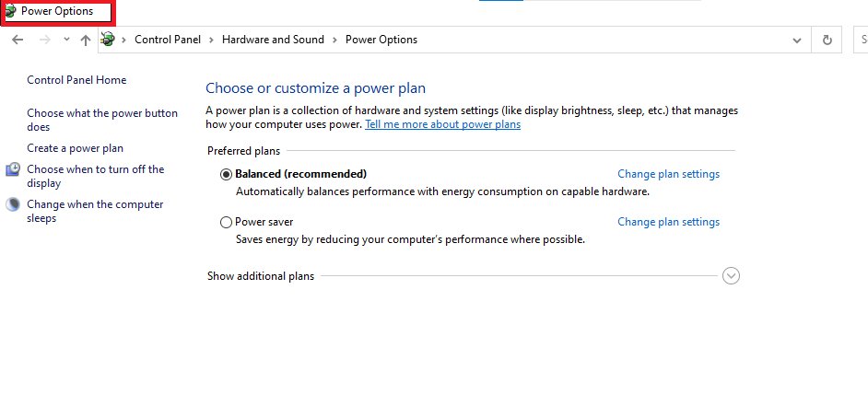Click the Forward arrow navigation icon

tap(45, 40)
